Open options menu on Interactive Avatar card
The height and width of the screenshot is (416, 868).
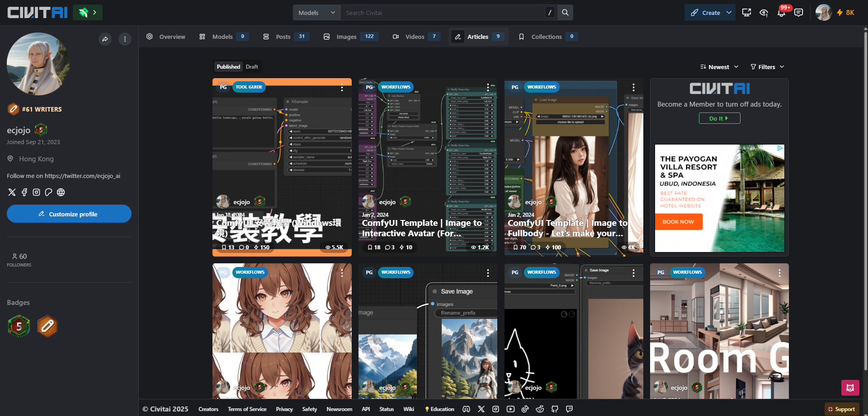tap(488, 88)
